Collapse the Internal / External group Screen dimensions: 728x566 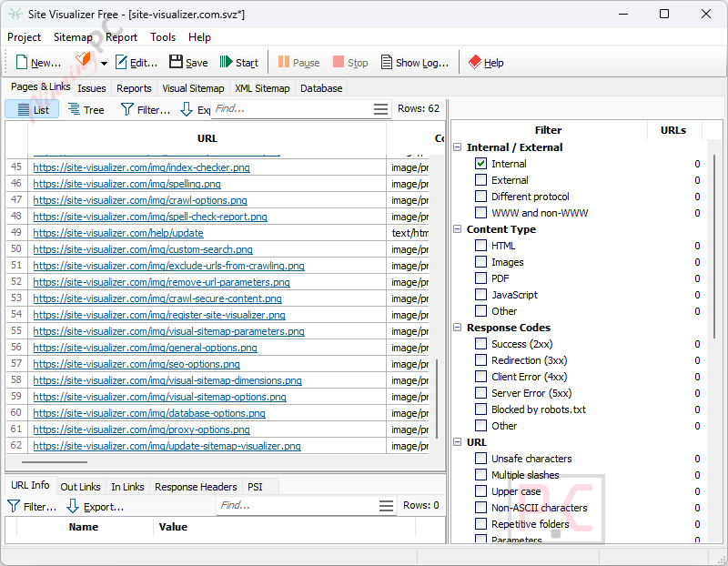[x=458, y=147]
